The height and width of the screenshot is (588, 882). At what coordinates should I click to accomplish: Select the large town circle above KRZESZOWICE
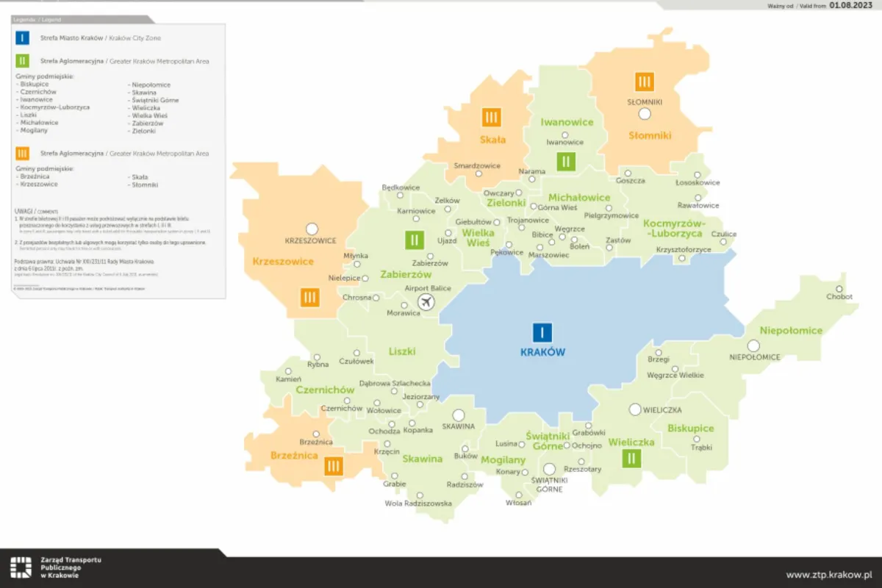pos(312,229)
